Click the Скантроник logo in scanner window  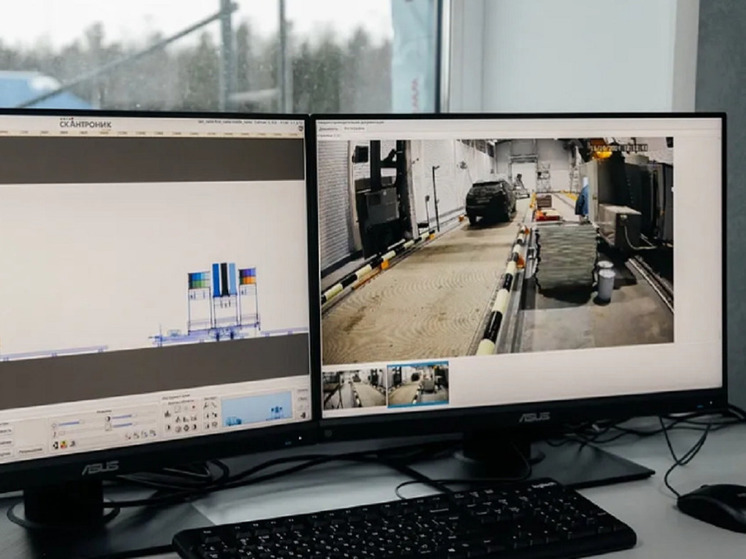coord(86,124)
